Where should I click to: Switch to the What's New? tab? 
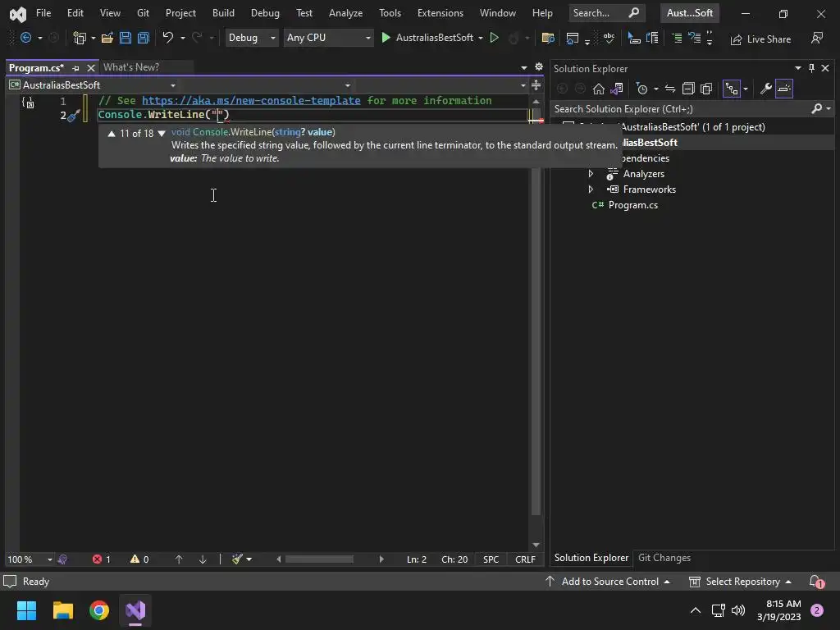131,67
